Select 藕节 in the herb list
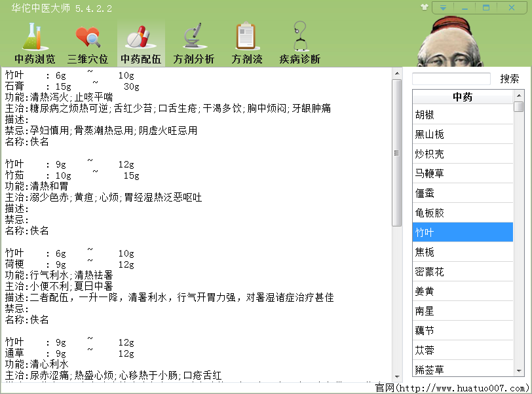 463,330
